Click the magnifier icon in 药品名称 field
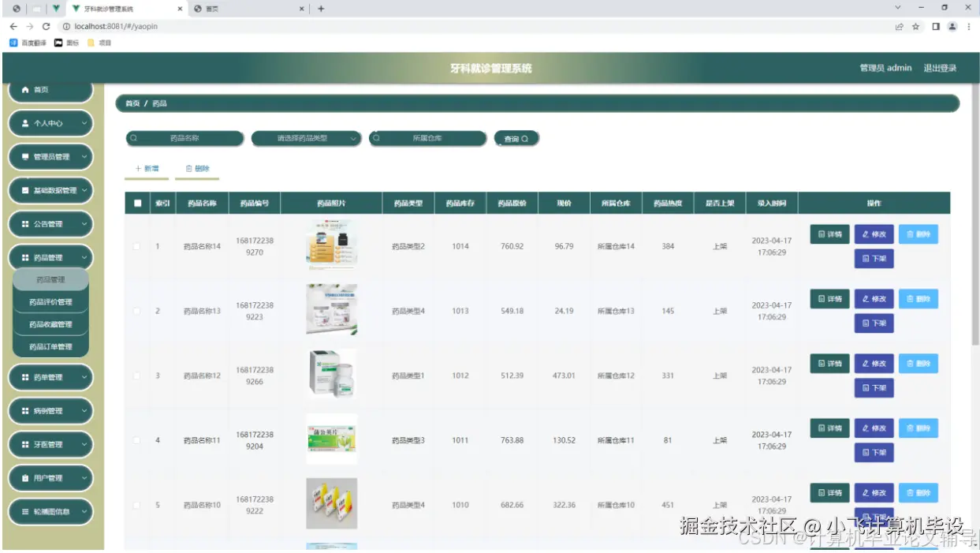980x553 pixels. coord(136,137)
